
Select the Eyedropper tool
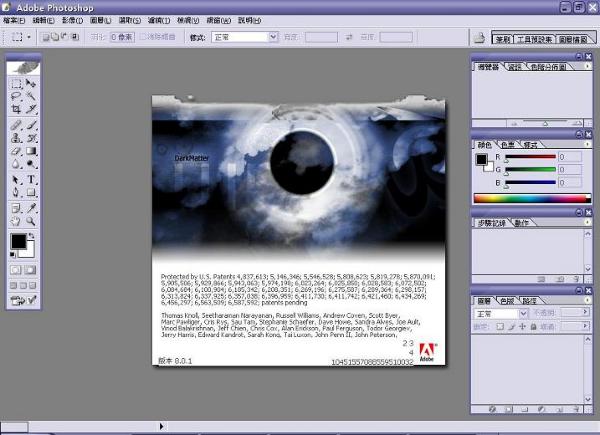(31, 208)
